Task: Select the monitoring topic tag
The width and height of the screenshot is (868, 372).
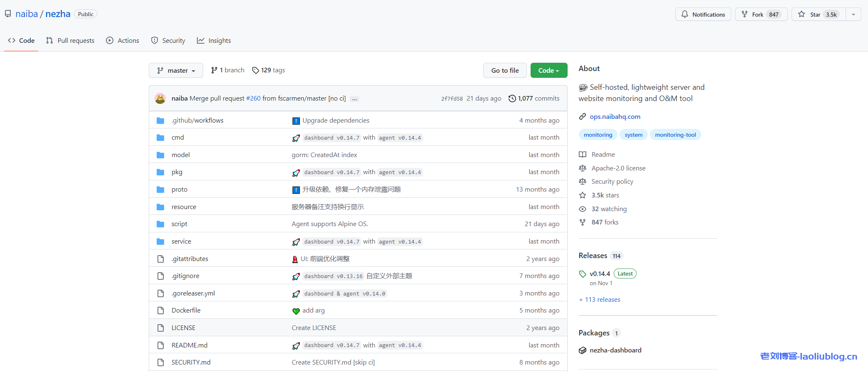Action: click(x=598, y=135)
